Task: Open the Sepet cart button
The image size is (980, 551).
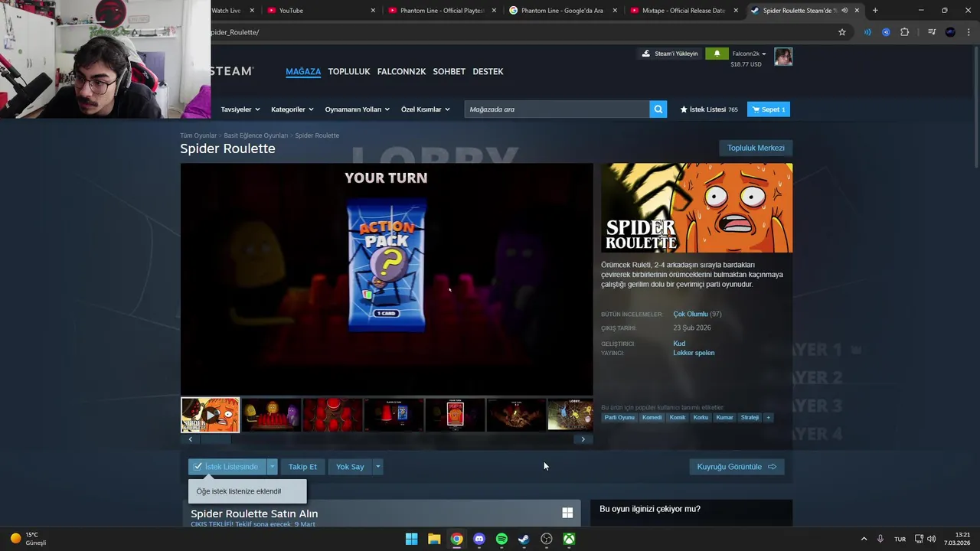Action: (769, 109)
